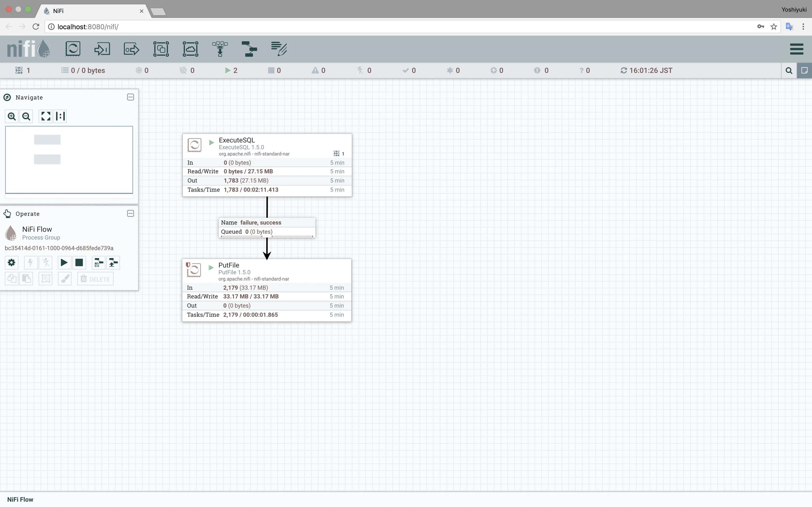Select the Processor icon in toolbar
812x507 pixels.
point(73,49)
